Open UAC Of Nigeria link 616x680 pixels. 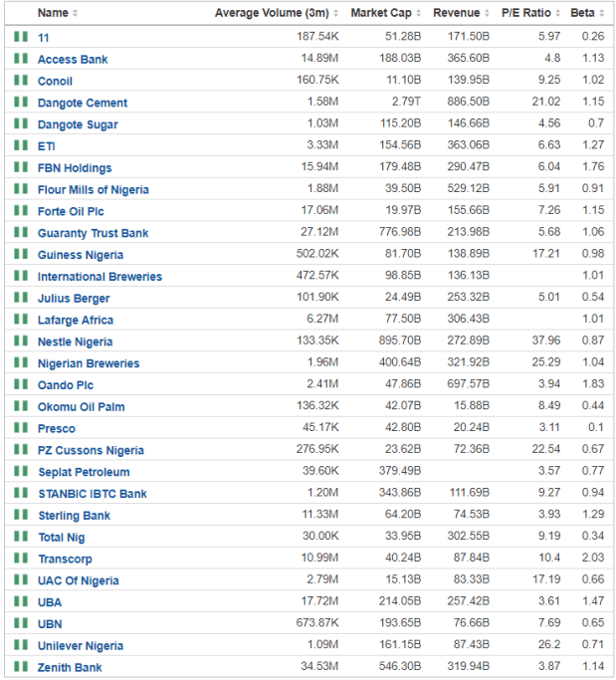pos(78,580)
